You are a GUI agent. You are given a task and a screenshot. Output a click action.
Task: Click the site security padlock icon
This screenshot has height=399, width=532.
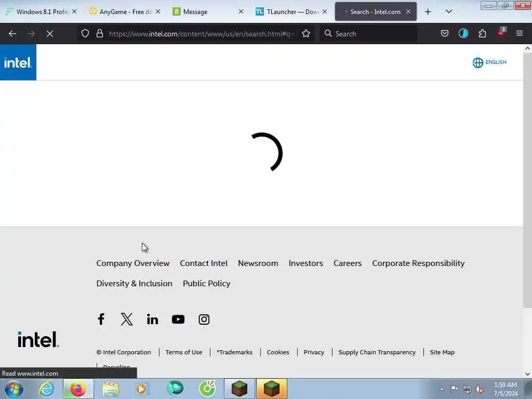pyautogui.click(x=99, y=33)
